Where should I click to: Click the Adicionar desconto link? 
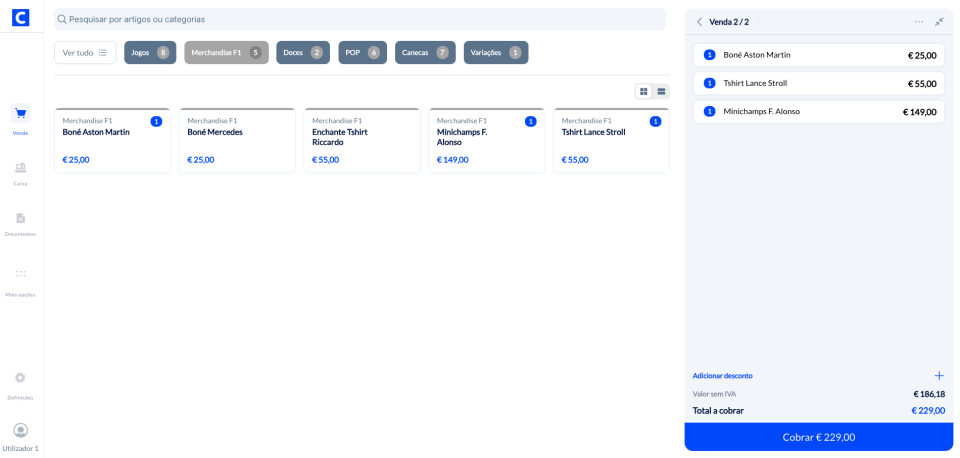(722, 376)
